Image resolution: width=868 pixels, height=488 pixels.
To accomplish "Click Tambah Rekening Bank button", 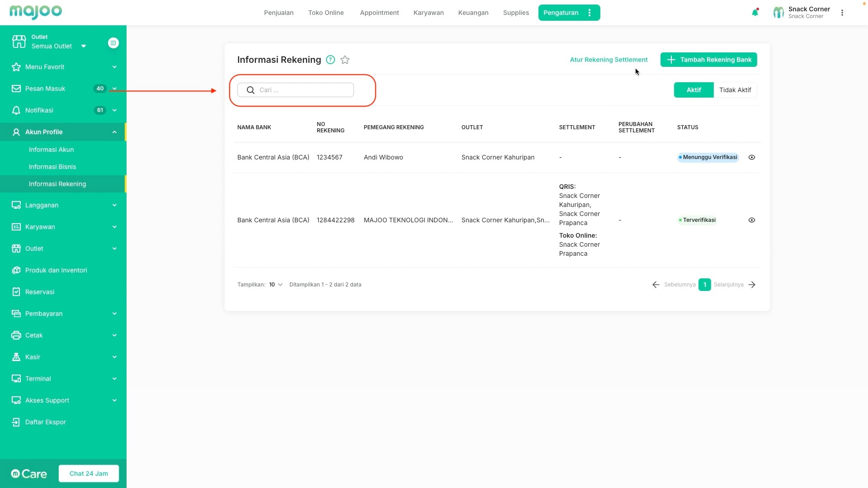I will tap(708, 60).
